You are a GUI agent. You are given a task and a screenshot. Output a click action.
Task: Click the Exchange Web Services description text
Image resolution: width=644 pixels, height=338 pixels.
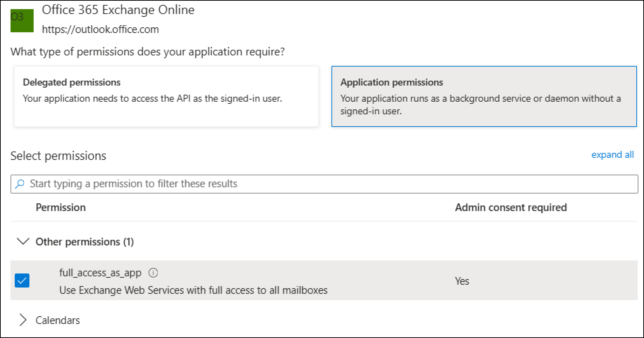tap(193, 290)
